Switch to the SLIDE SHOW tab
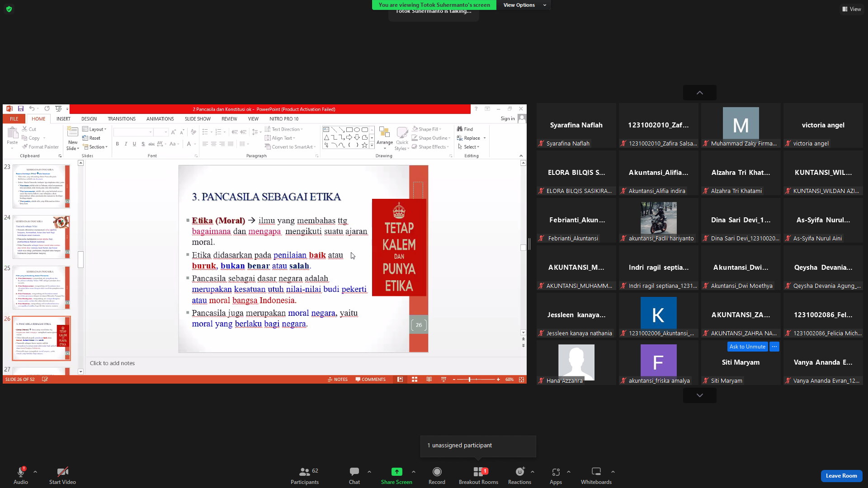Screen dimensions: 868x488 tap(198, 119)
